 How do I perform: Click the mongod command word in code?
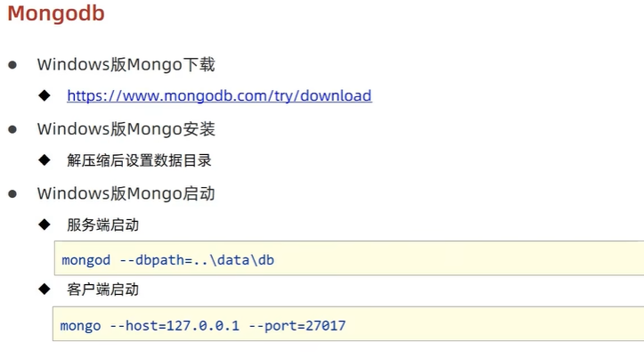pos(86,260)
